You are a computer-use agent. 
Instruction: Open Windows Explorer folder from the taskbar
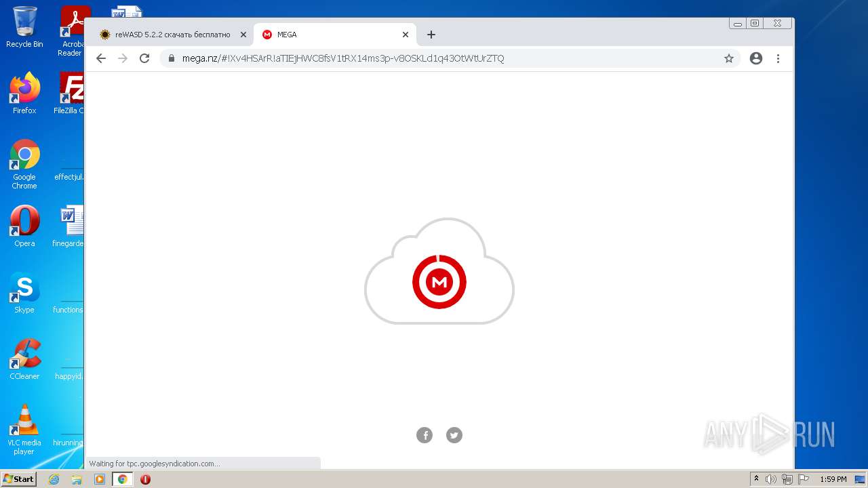[77, 479]
